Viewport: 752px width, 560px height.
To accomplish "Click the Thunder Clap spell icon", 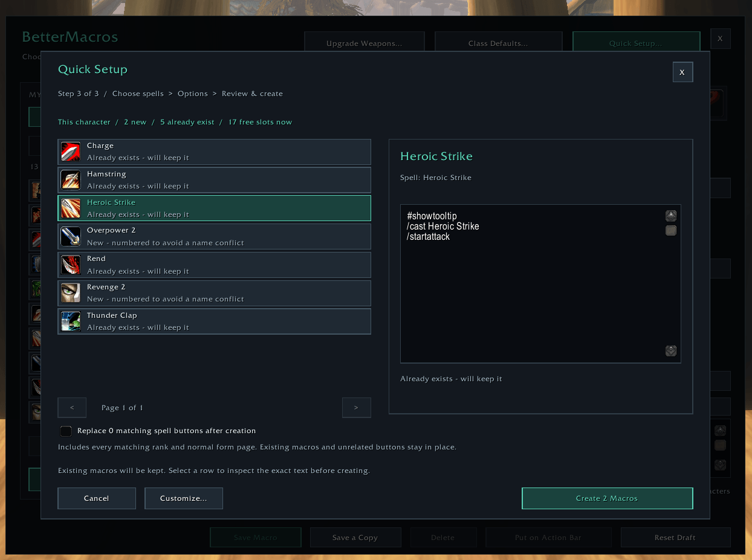I will click(x=71, y=321).
